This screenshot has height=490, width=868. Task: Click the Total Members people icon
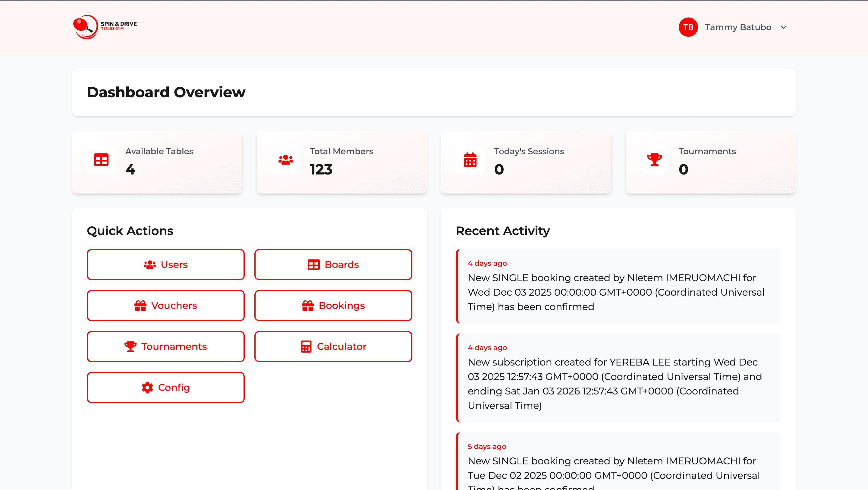[x=285, y=160]
